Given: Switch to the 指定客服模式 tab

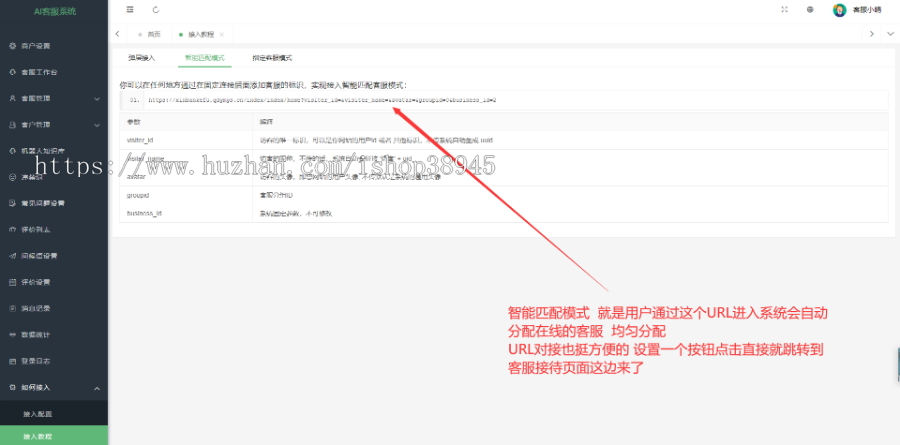Looking at the screenshot, I should point(272,58).
